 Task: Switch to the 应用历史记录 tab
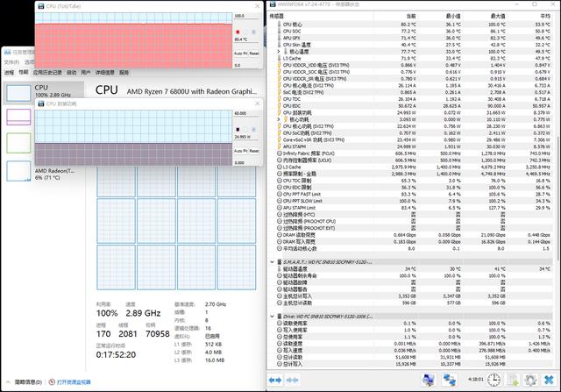tap(47, 72)
